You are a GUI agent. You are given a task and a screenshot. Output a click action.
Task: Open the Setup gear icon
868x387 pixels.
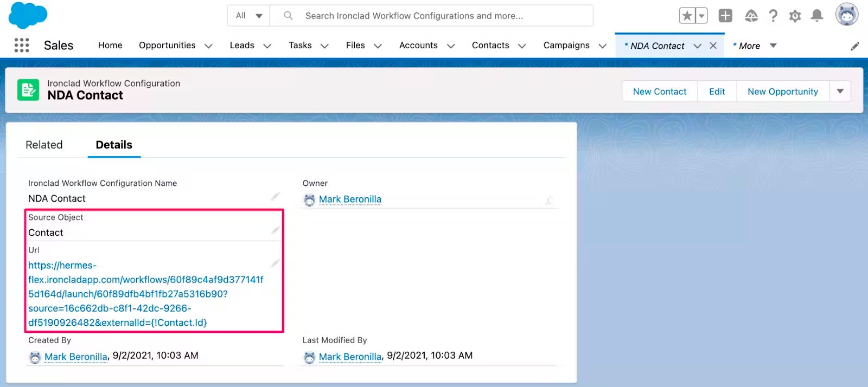[x=795, y=16]
